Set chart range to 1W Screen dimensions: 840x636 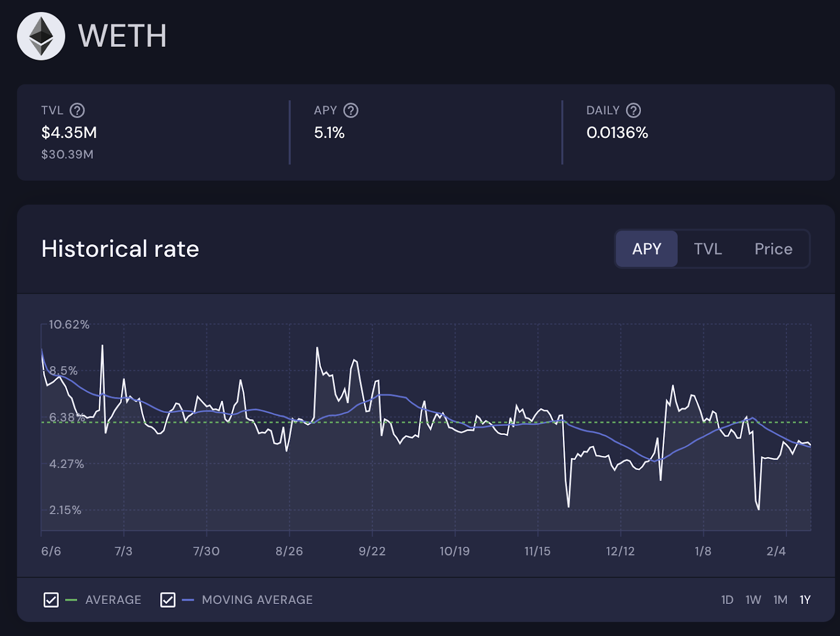coord(753,600)
